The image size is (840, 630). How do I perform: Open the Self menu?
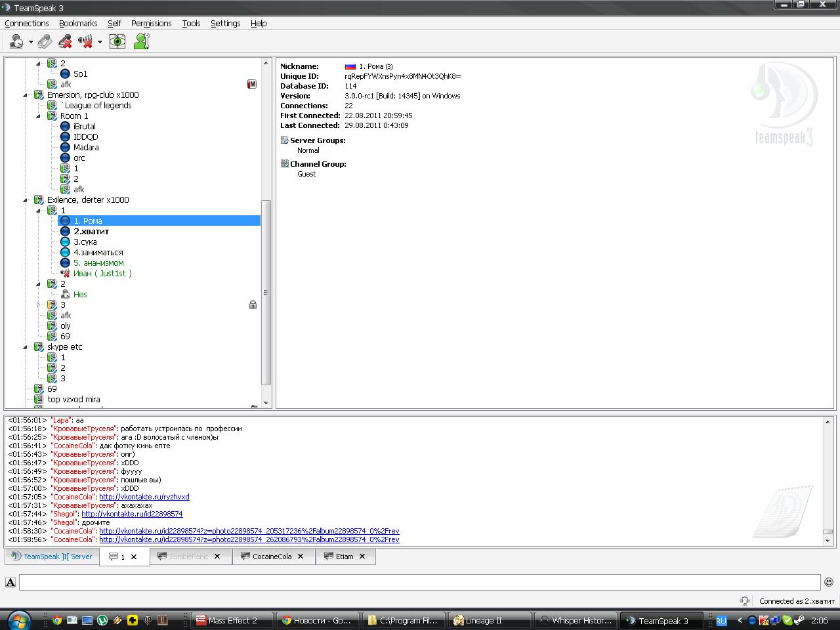point(114,23)
